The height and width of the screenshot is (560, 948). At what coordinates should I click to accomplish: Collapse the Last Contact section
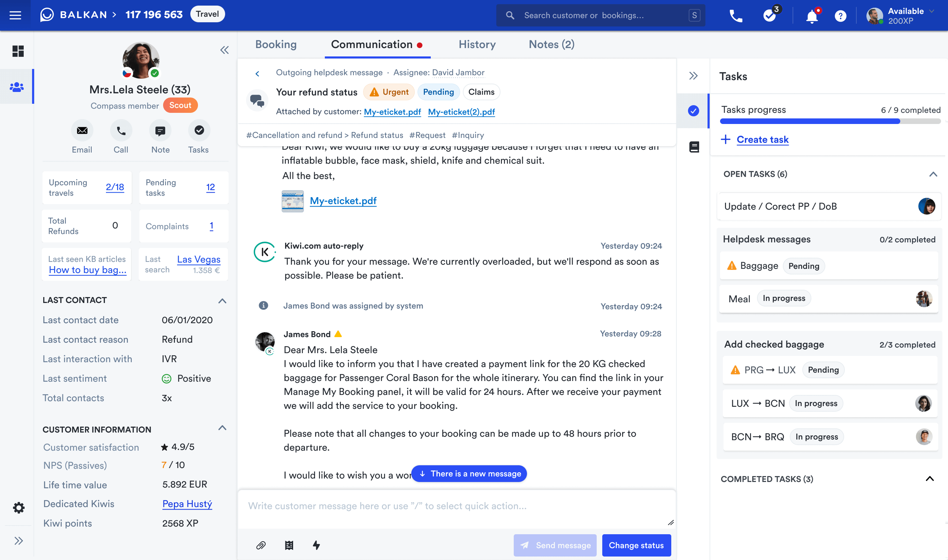click(222, 301)
